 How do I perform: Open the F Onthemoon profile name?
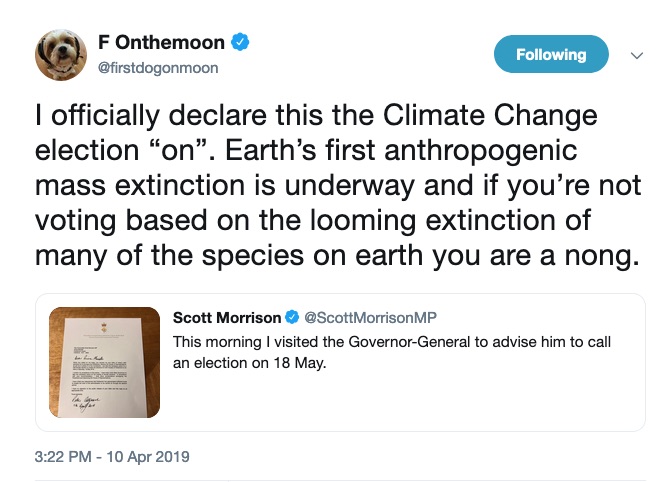[165, 43]
